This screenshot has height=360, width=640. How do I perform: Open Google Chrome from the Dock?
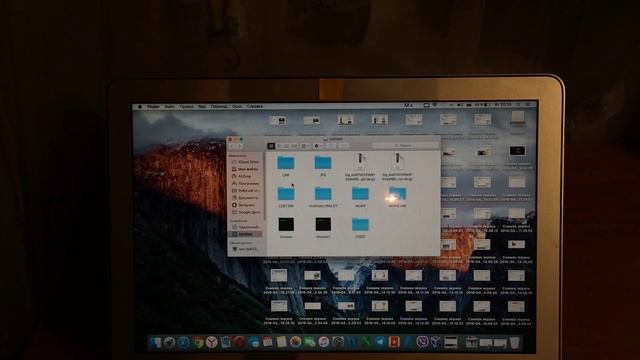coord(198,342)
